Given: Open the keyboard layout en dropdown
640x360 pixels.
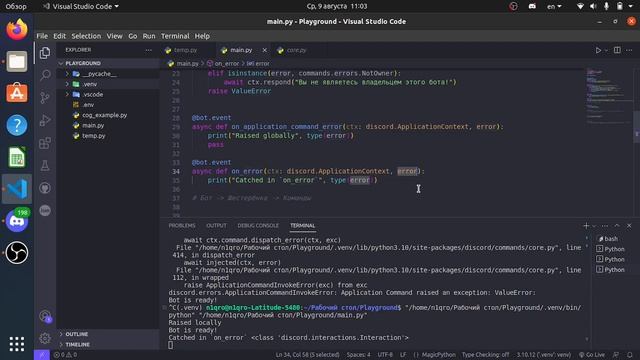Looking at the screenshot, I should click(554, 6).
